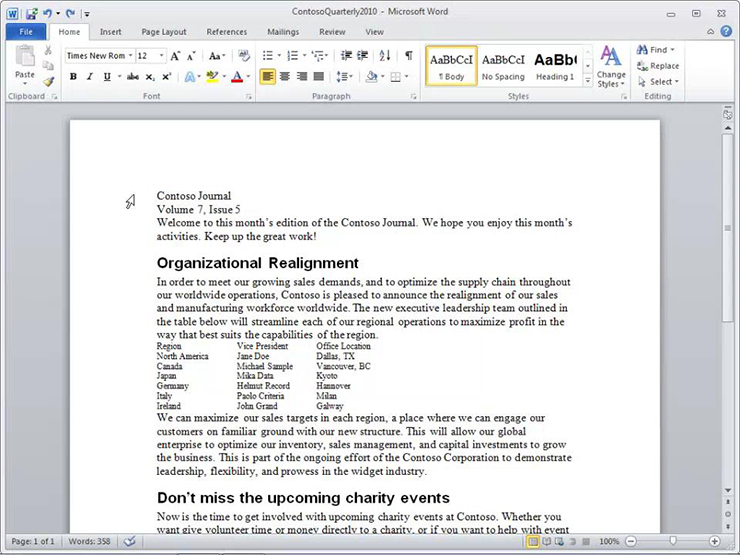Screen dimensions: 740x555
Task: Apply red font color A
Action: (x=237, y=76)
